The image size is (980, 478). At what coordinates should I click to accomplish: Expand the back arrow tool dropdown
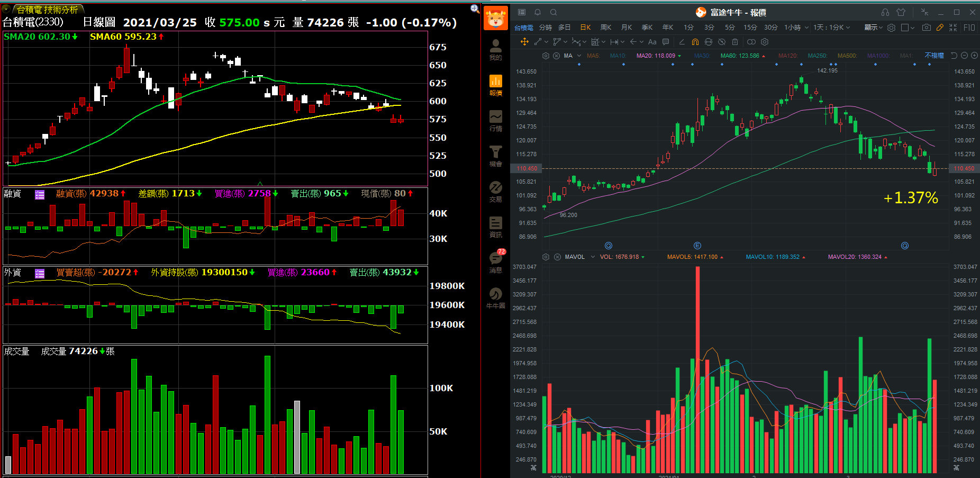(x=640, y=42)
